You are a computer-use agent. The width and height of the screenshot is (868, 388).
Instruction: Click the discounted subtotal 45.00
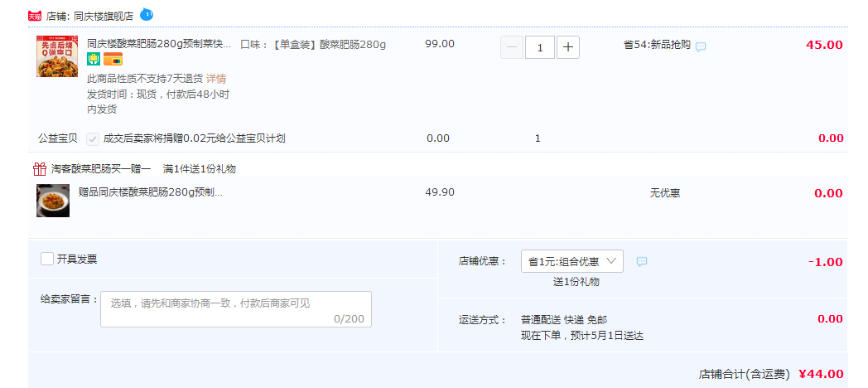tap(824, 45)
